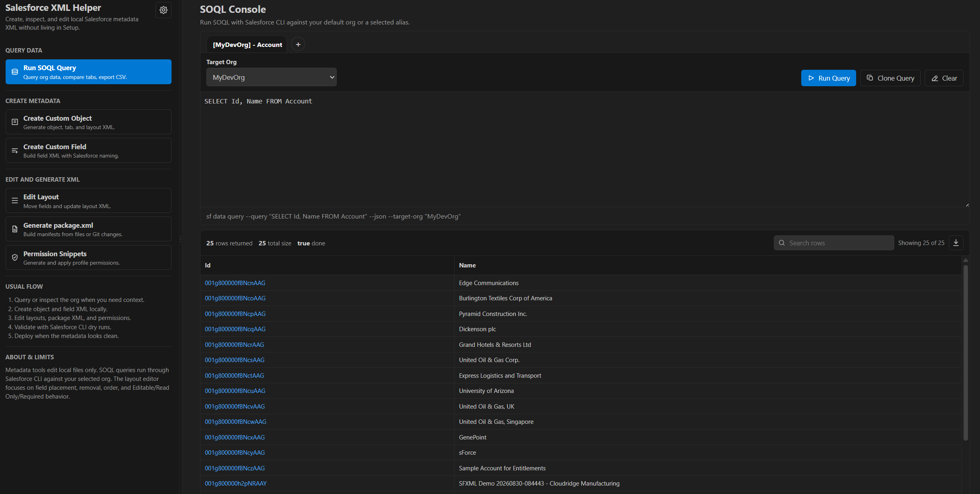Select the Burlington Textiles Corp of America cell
This screenshot has width=980, height=494.
[x=708, y=298]
